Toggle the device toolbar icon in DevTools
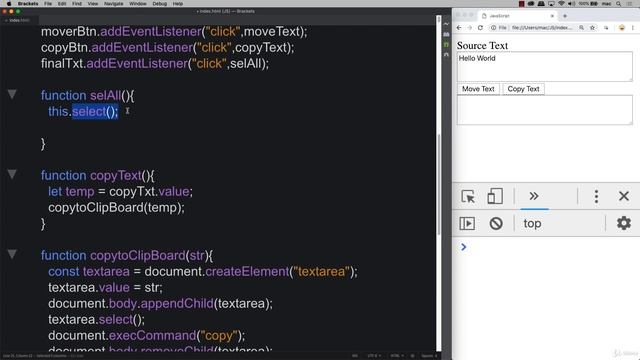 point(495,196)
